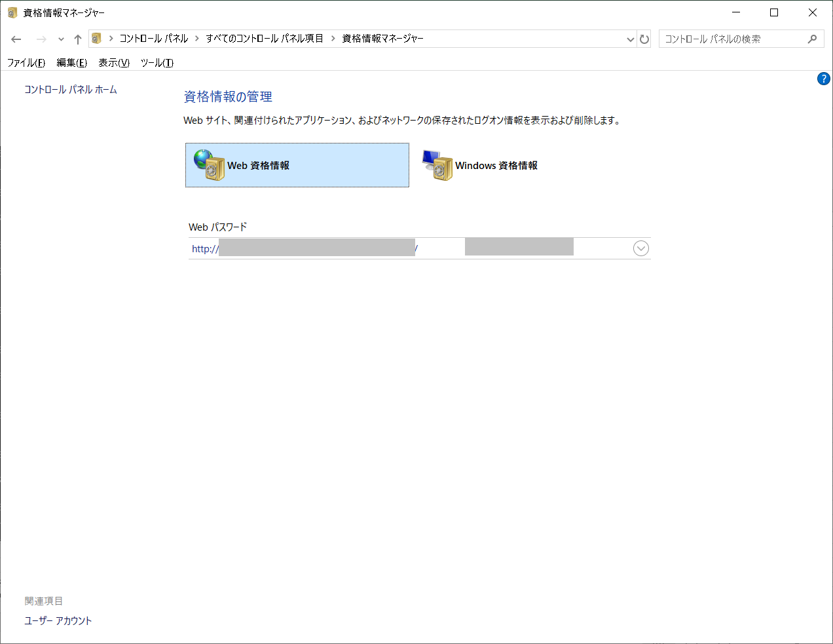Click すべてのコントロール パネル項目 breadcrumb
The width and height of the screenshot is (833, 644).
[x=265, y=39]
